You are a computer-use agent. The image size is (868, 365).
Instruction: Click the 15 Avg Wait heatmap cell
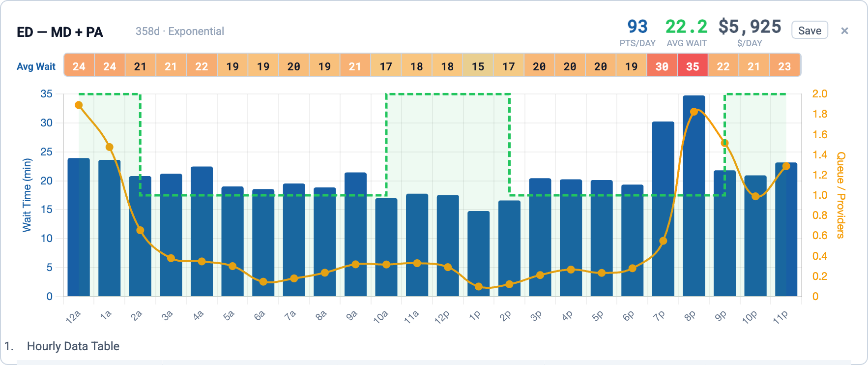coord(478,66)
